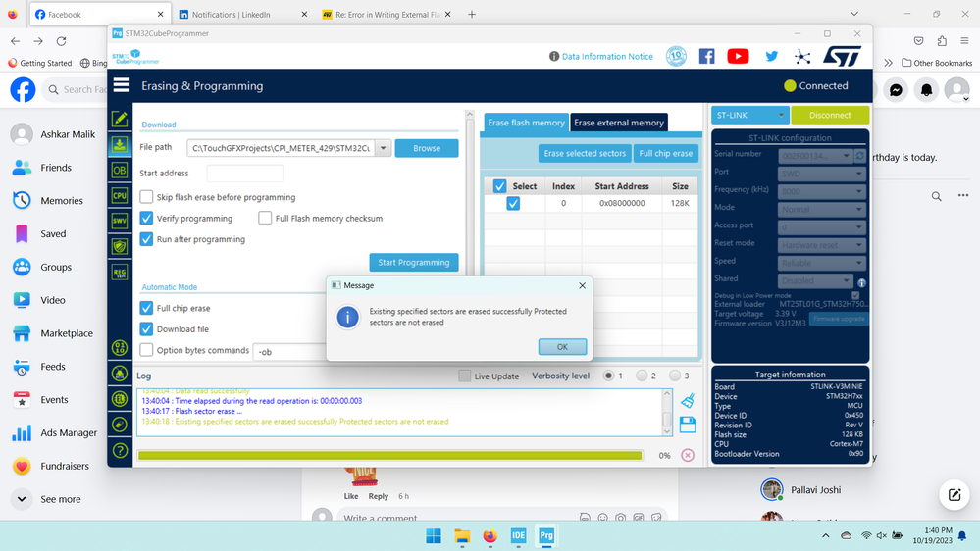Image resolution: width=980 pixels, height=551 pixels.
Task: Switch to Notifications LinkedIn browser tab
Action: (242, 14)
